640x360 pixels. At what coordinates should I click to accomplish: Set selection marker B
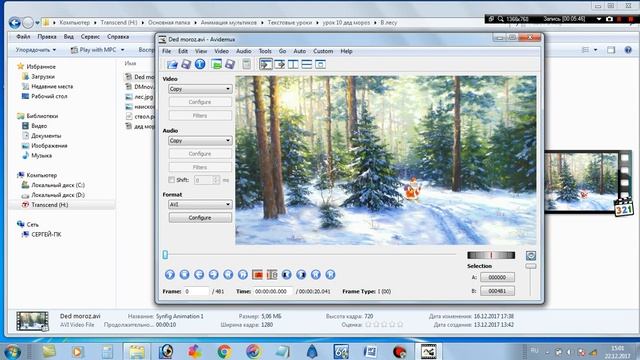272,275
